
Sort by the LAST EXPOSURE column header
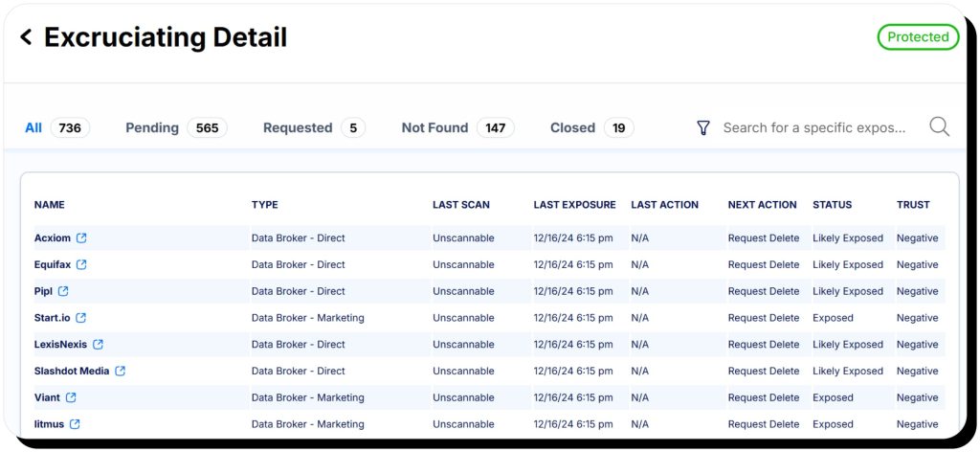(575, 204)
